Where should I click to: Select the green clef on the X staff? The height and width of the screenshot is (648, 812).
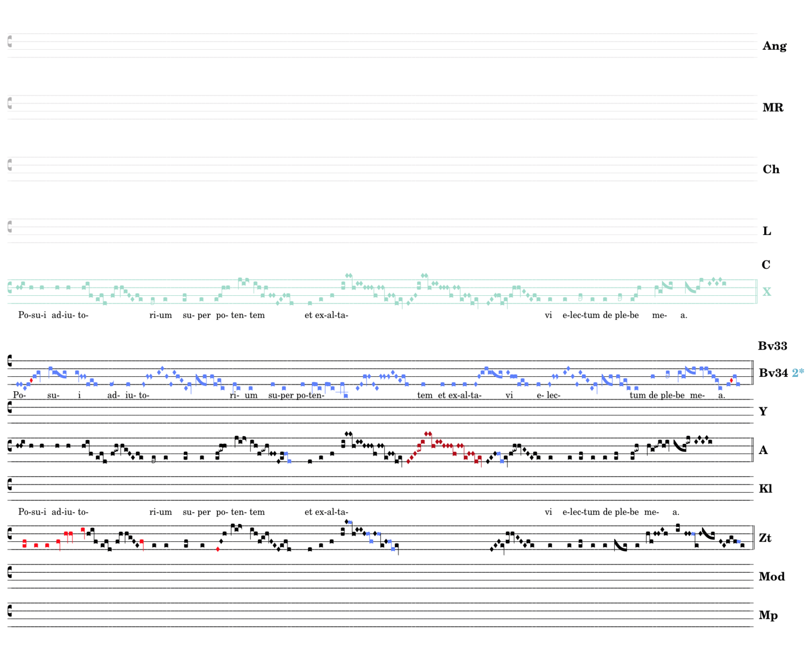(9, 288)
